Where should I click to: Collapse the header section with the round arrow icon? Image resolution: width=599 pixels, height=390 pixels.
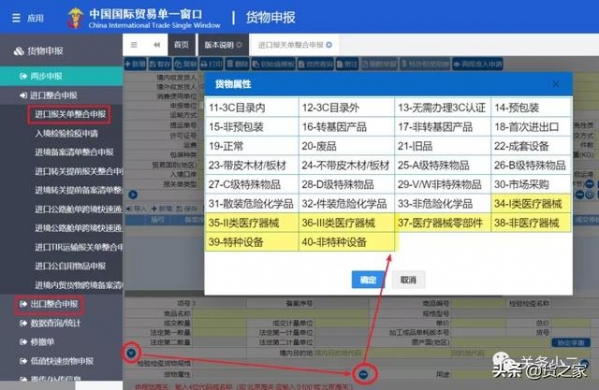(133, 194)
